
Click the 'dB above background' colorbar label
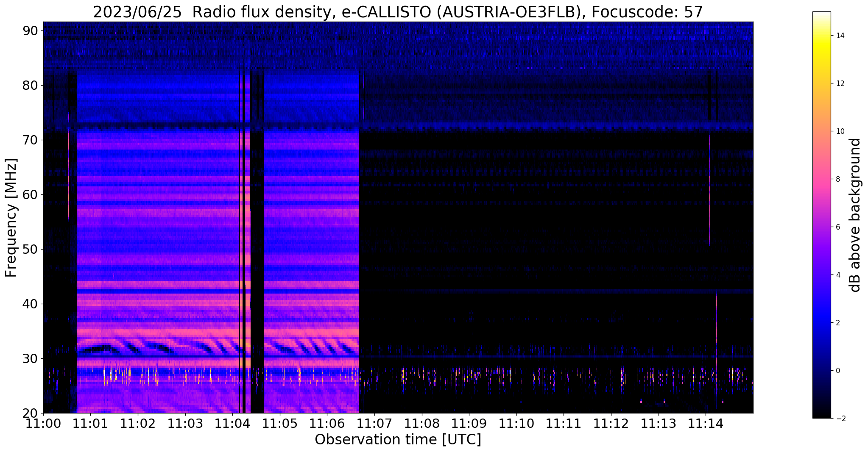click(x=855, y=215)
